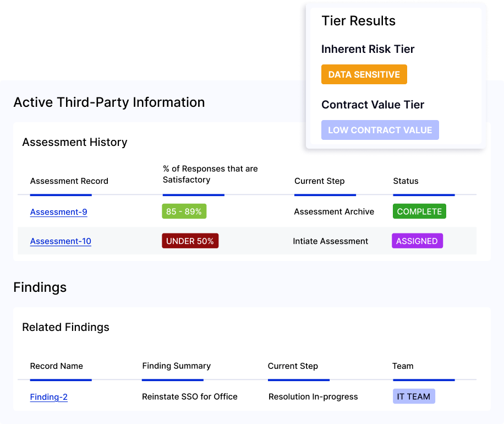Click the Tier Results heading
This screenshot has height=424, width=504.
click(x=358, y=21)
